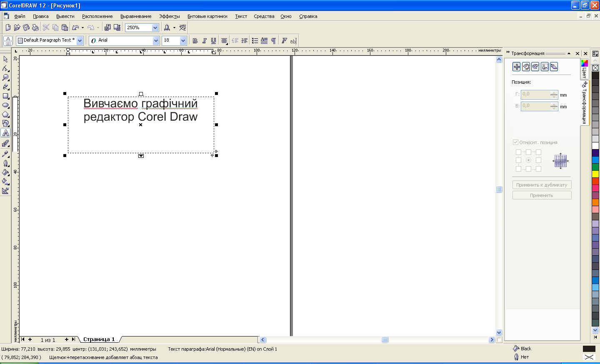Select the Freehand drawing tool
600x364 pixels.
pos(5,87)
